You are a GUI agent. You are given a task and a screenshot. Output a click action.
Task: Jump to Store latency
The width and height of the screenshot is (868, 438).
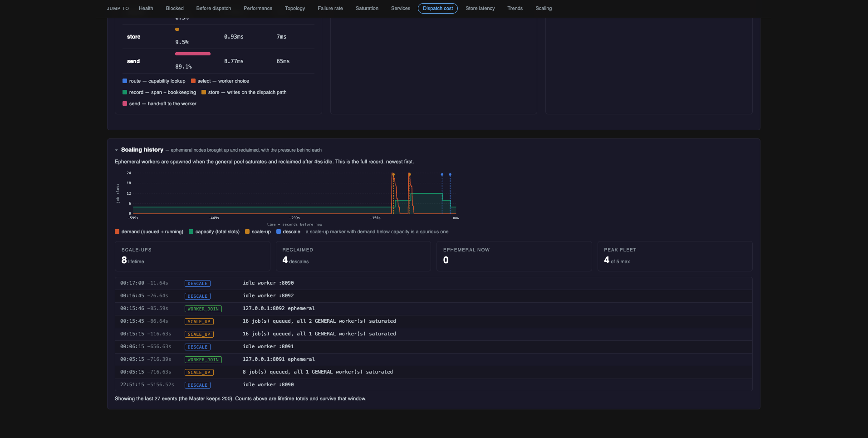(480, 8)
